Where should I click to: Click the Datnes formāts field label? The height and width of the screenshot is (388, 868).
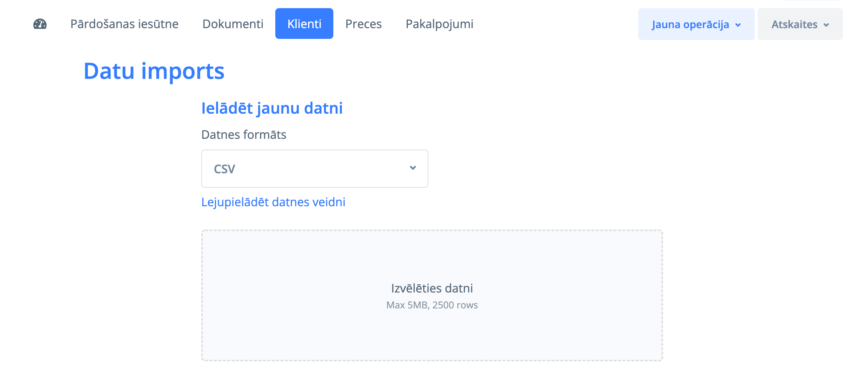243,135
